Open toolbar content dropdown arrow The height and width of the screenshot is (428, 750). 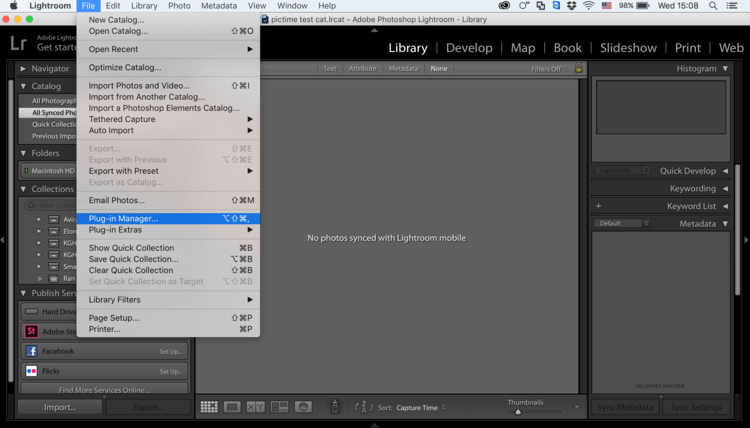click(x=577, y=407)
